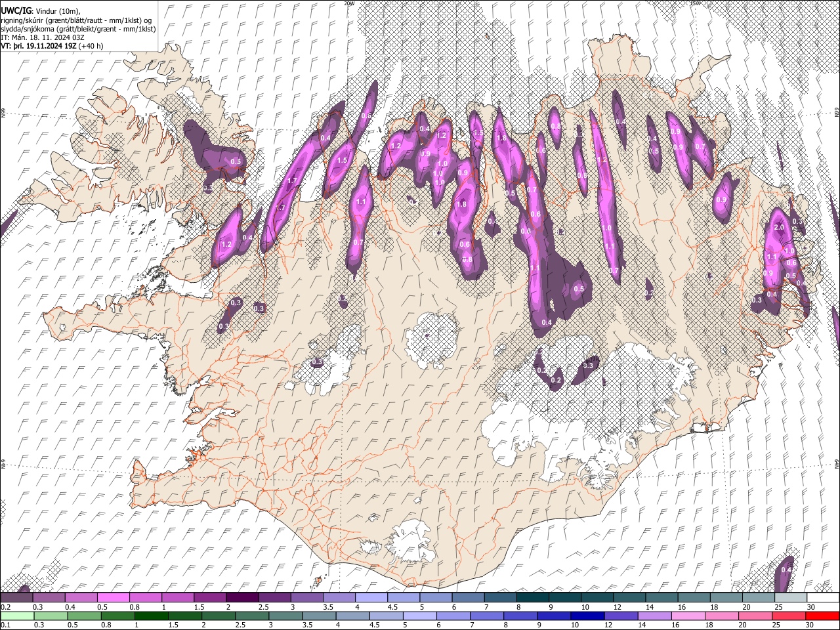Click the rain swatch between 5 and 6
The height and width of the screenshot is (630, 840).
click(420, 616)
